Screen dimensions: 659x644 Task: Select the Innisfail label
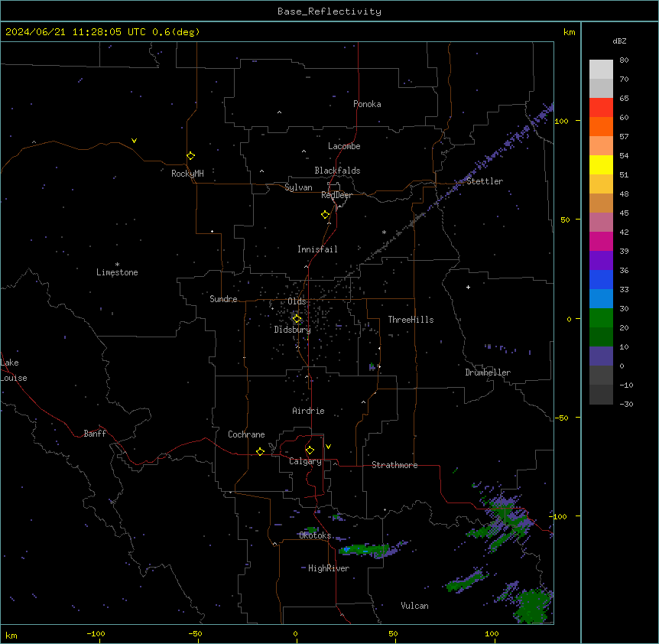[x=317, y=249]
